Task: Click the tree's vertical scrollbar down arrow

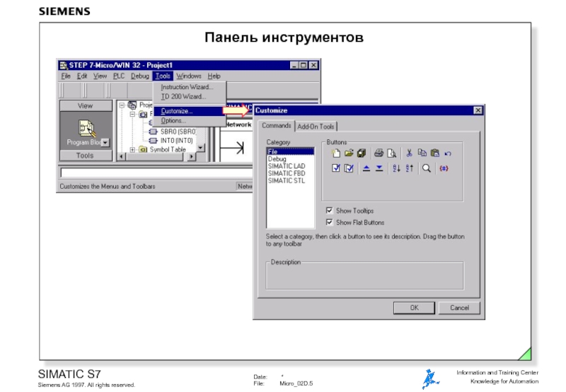Action: pyautogui.click(x=201, y=148)
